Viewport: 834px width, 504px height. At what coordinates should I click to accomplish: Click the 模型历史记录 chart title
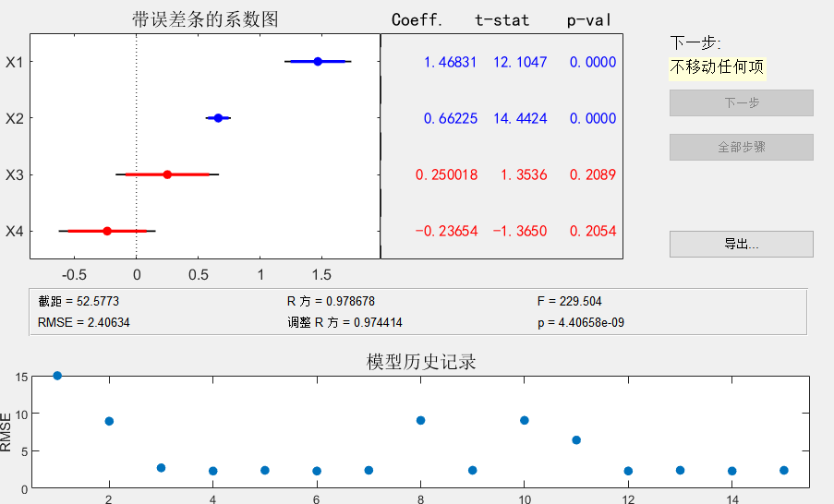(421, 362)
